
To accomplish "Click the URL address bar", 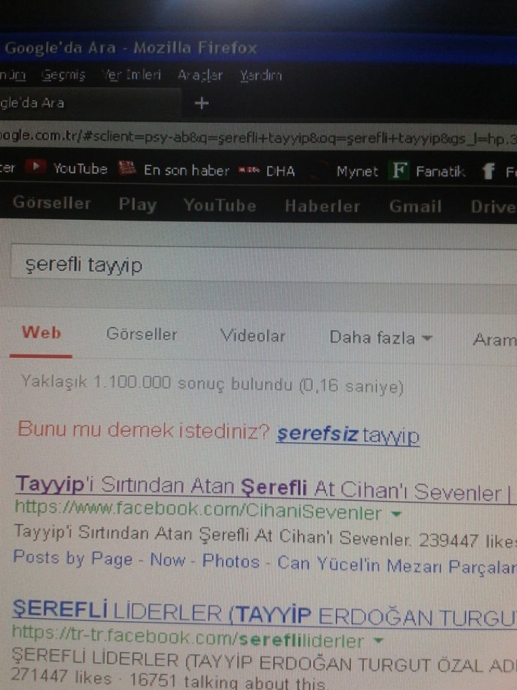I will tap(258, 137).
